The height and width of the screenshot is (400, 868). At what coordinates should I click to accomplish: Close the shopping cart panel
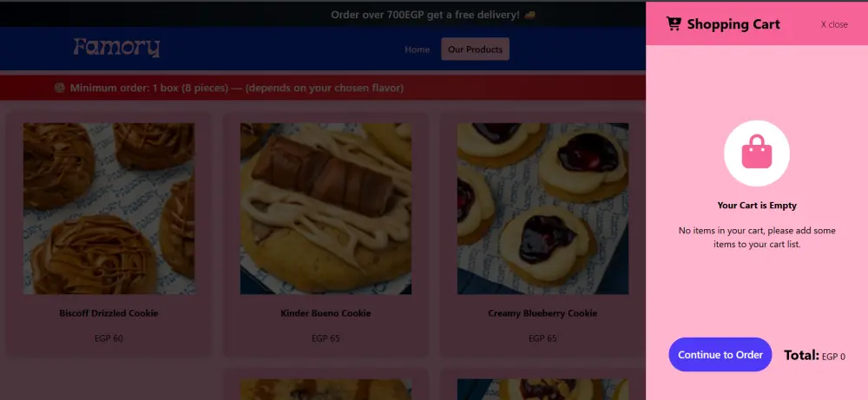834,24
